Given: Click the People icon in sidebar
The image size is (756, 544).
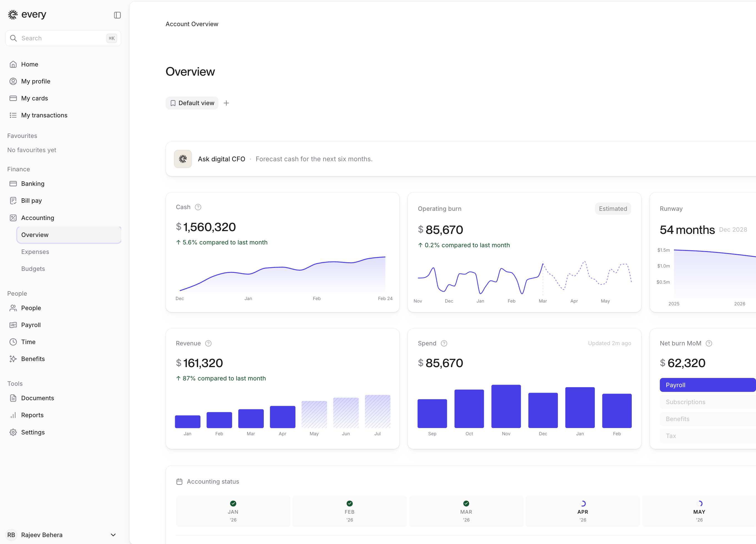Looking at the screenshot, I should coord(13,308).
